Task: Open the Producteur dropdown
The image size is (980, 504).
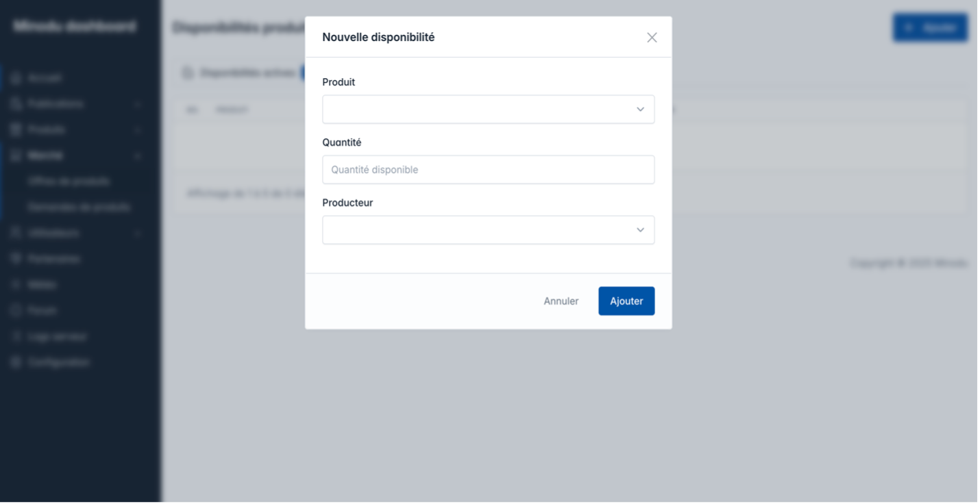Action: click(x=488, y=230)
